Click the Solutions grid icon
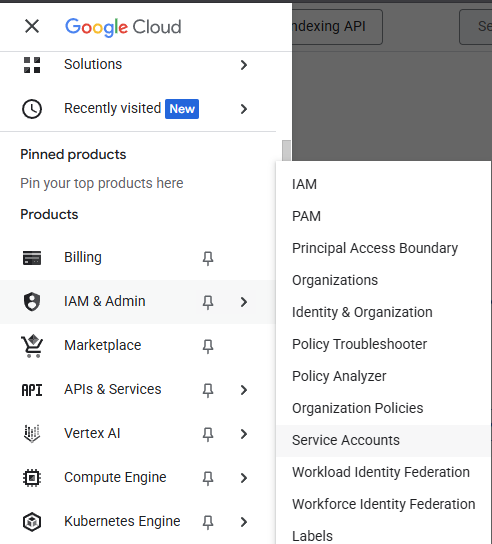Viewport: 492px width, 544px height. (32, 65)
